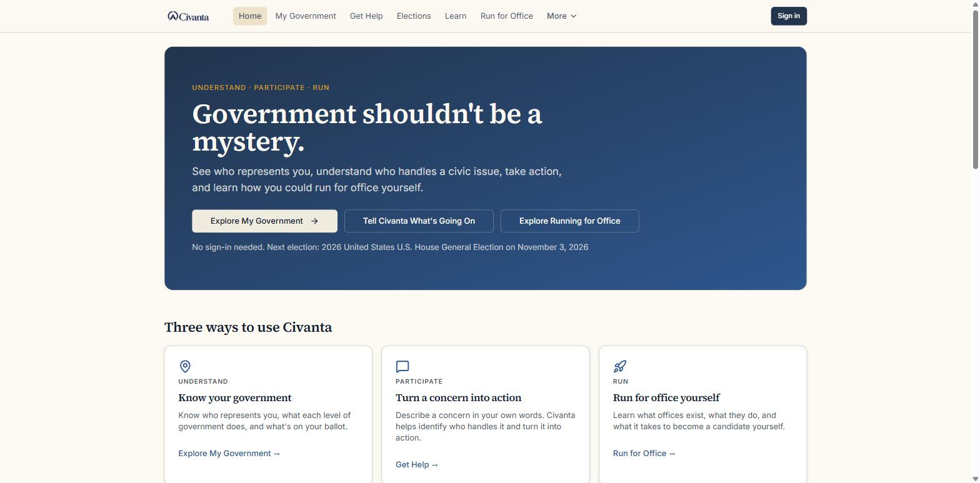The image size is (980, 483).
Task: Click the UNDERSTAND label on the first card
Action: (203, 381)
